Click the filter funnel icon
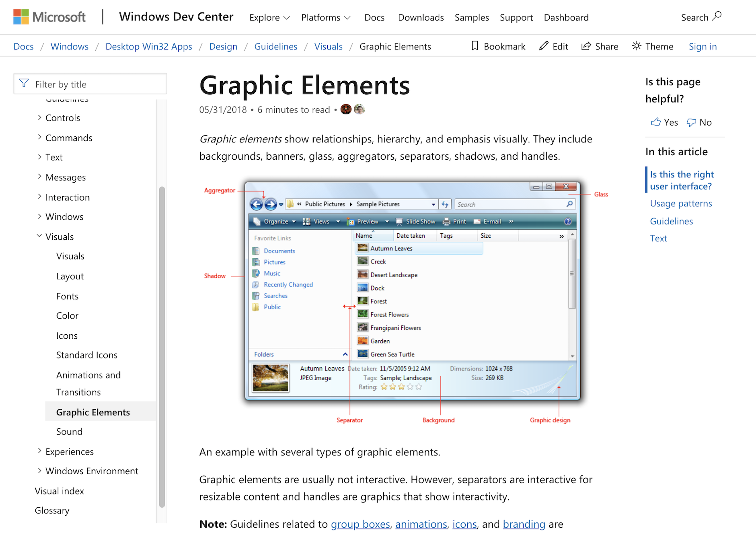Screen dimensions: 756x535 pos(24,83)
